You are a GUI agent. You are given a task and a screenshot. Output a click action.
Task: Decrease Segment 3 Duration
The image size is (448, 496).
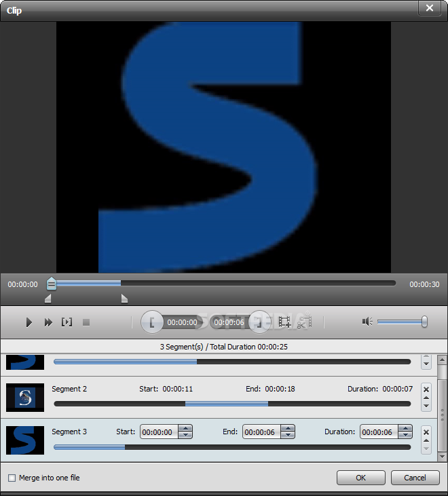click(405, 436)
